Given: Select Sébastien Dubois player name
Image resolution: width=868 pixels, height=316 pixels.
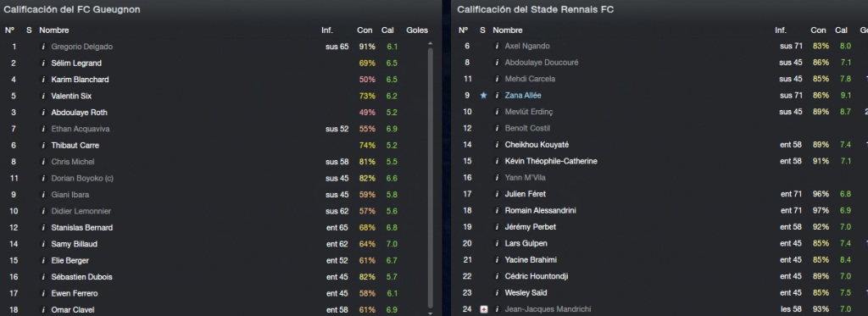Looking at the screenshot, I should (x=82, y=277).
